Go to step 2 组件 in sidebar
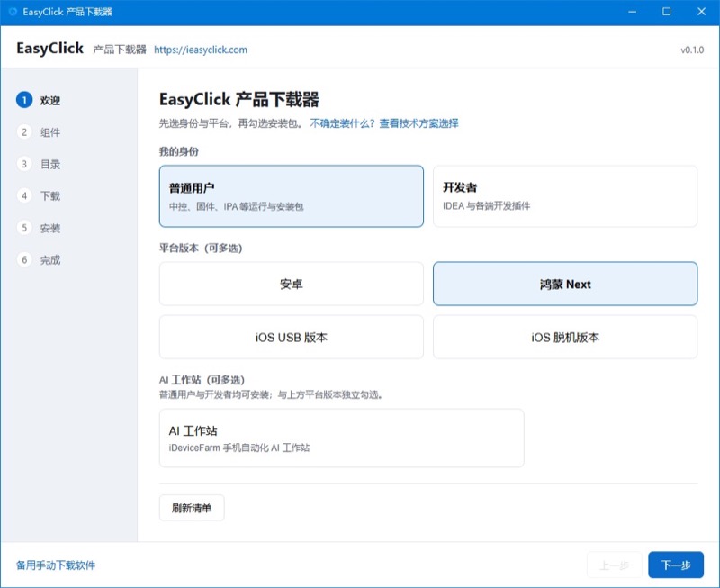Screen dimensions: 720x588 coord(39,132)
